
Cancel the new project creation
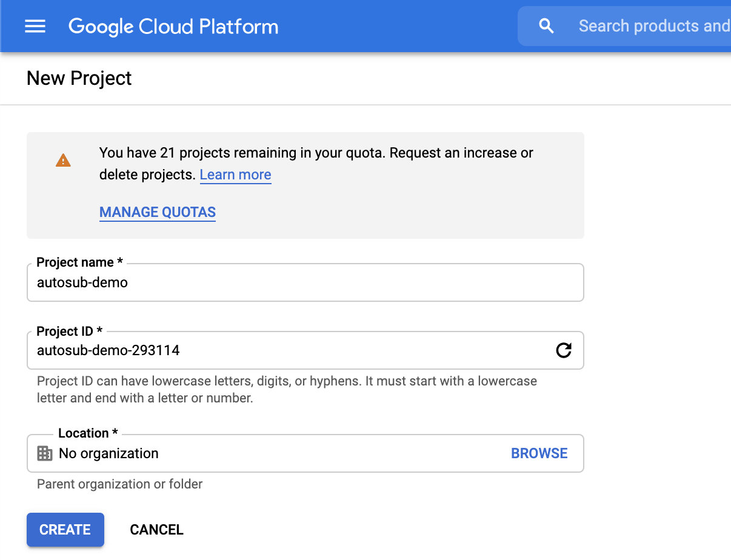(156, 530)
